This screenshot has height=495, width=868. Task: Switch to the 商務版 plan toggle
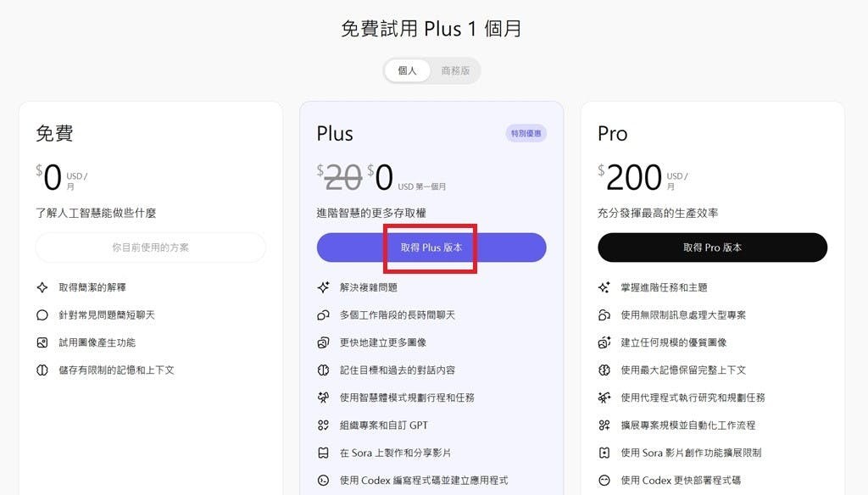[x=455, y=71]
